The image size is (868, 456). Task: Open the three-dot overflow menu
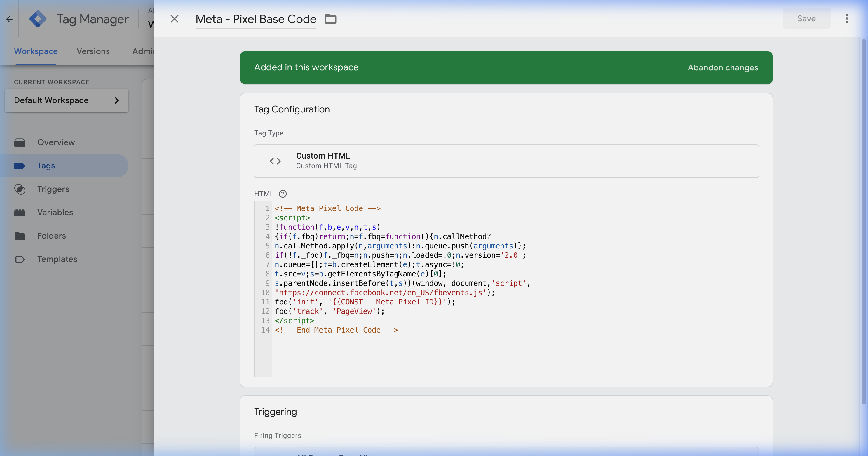tap(848, 18)
